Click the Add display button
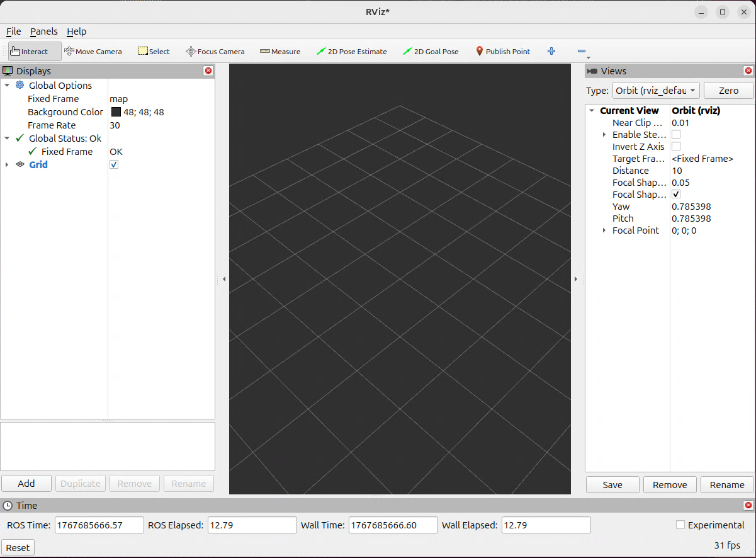 pos(26,484)
